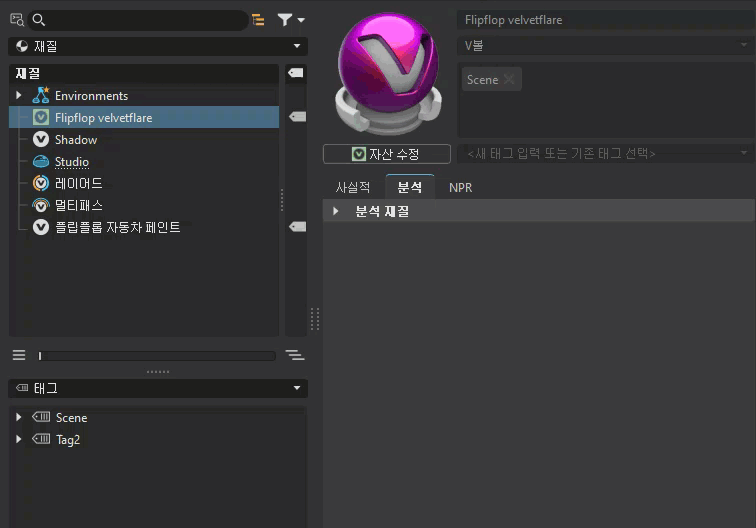The image size is (756, 528).
Task: Click the Shadow material V icon
Action: point(41,139)
